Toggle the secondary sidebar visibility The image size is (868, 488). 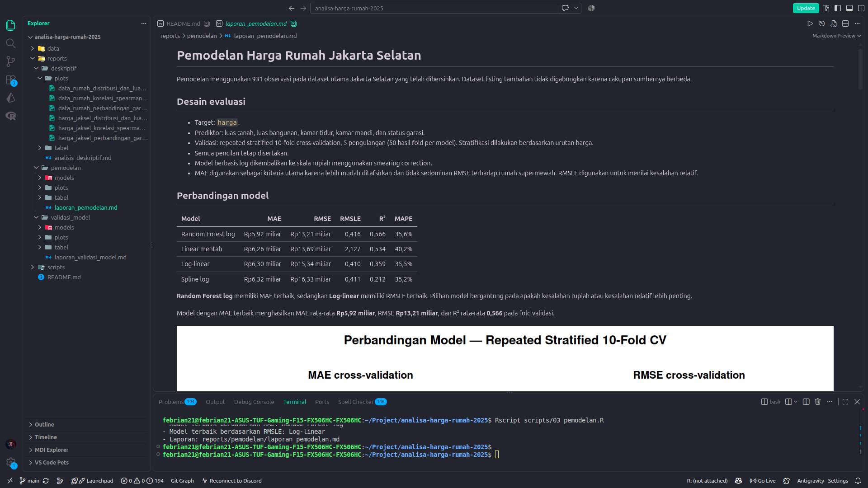click(861, 8)
